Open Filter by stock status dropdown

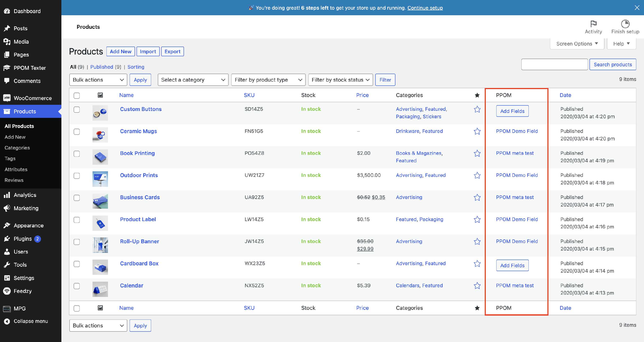(340, 80)
